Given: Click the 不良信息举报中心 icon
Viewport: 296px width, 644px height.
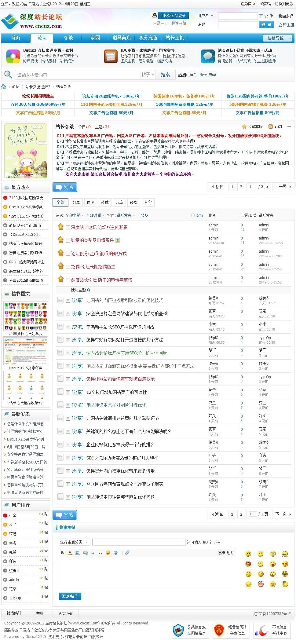Looking at the screenshot, I should click(x=261, y=631).
